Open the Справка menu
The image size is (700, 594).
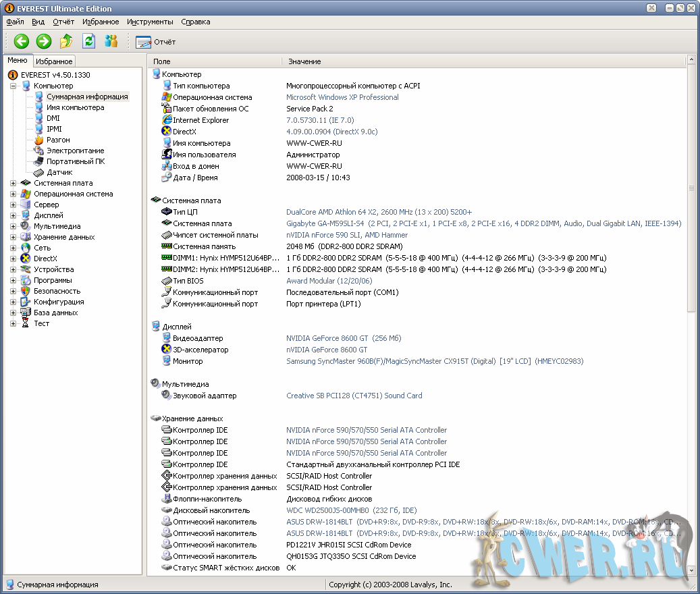click(196, 22)
